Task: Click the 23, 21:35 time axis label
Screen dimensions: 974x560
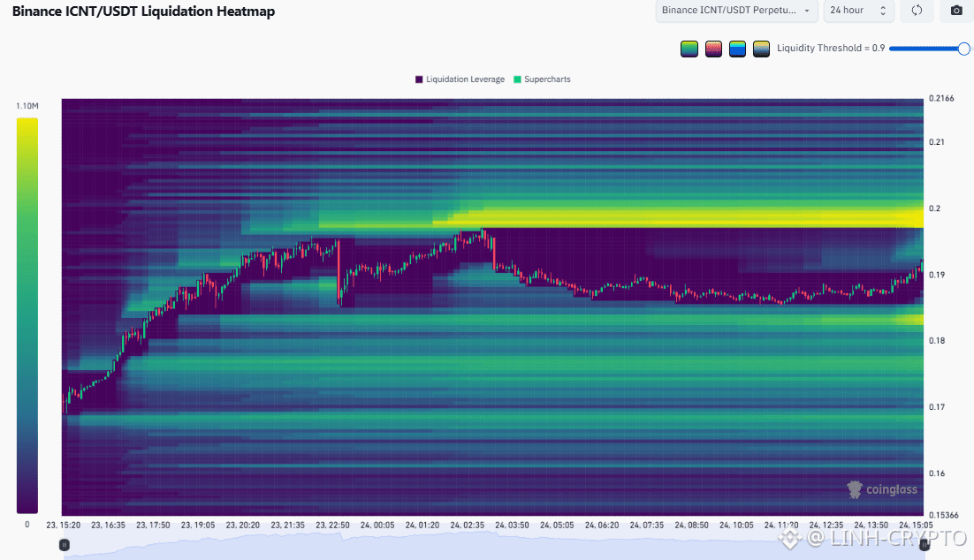Action: point(287,526)
